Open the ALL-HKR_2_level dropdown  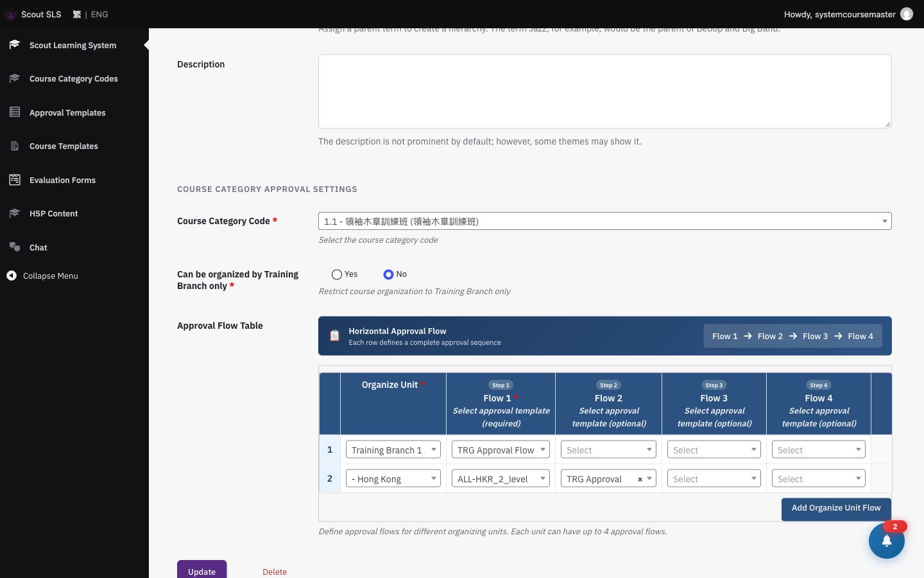click(x=501, y=478)
